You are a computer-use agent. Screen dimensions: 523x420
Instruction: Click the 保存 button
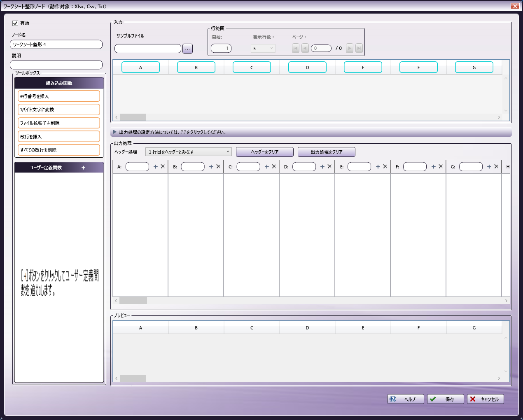click(446, 399)
